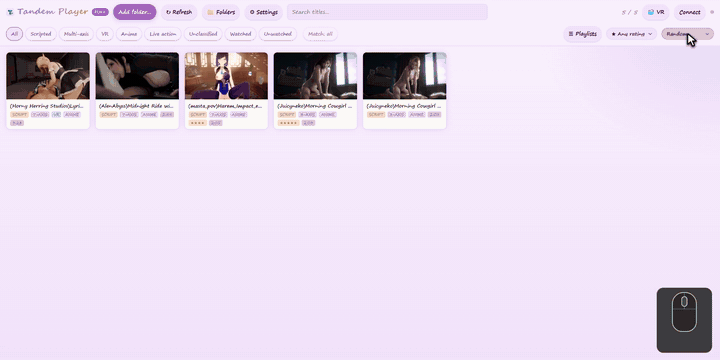
Task: Click the Tandem Player logo icon
Action: click(x=10, y=12)
